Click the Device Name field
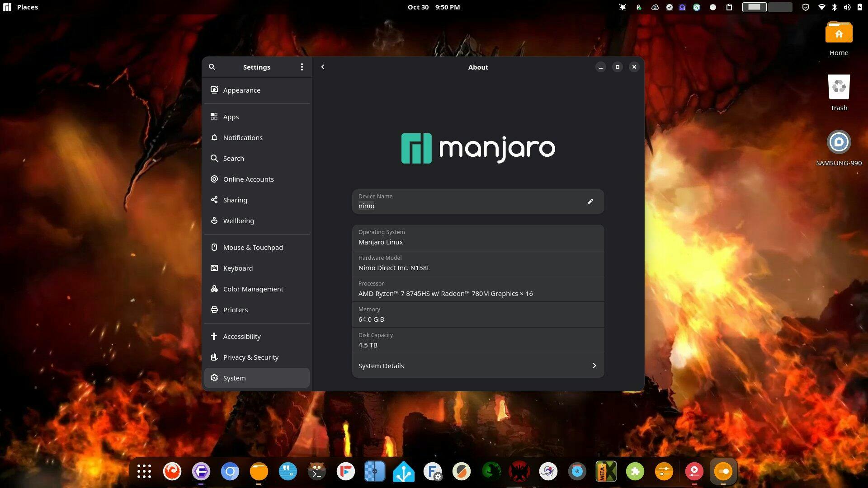 click(466, 202)
